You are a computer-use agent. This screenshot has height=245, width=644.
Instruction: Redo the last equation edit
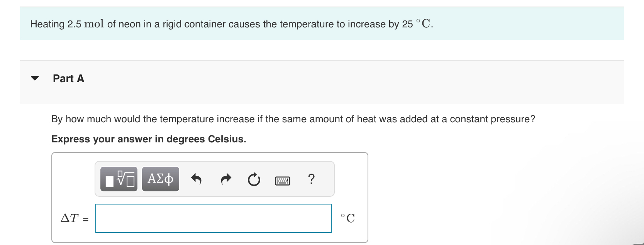coord(226,179)
